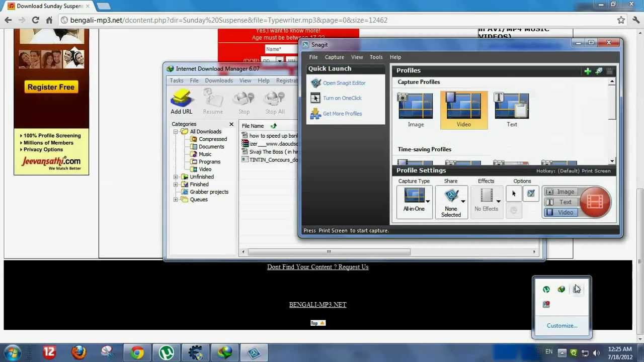Open the No Effects dropdown
Viewport: 644px width, 362px height.
pyautogui.click(x=487, y=201)
